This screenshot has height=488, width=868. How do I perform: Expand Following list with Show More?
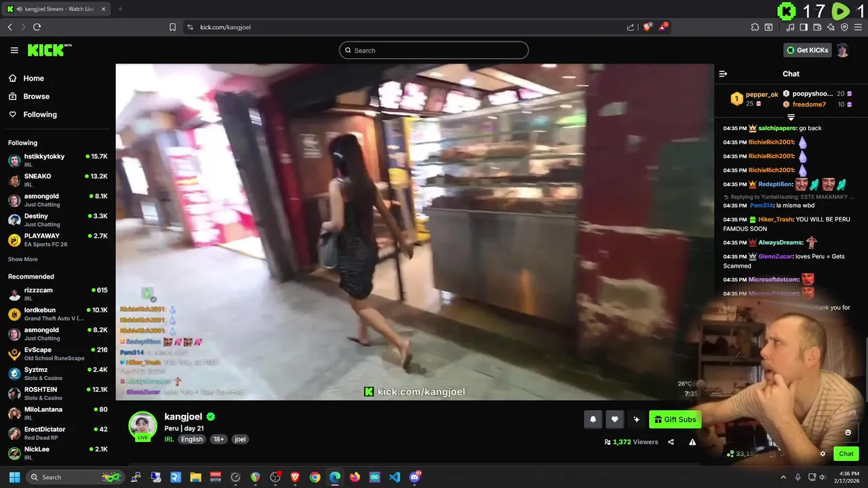22,259
